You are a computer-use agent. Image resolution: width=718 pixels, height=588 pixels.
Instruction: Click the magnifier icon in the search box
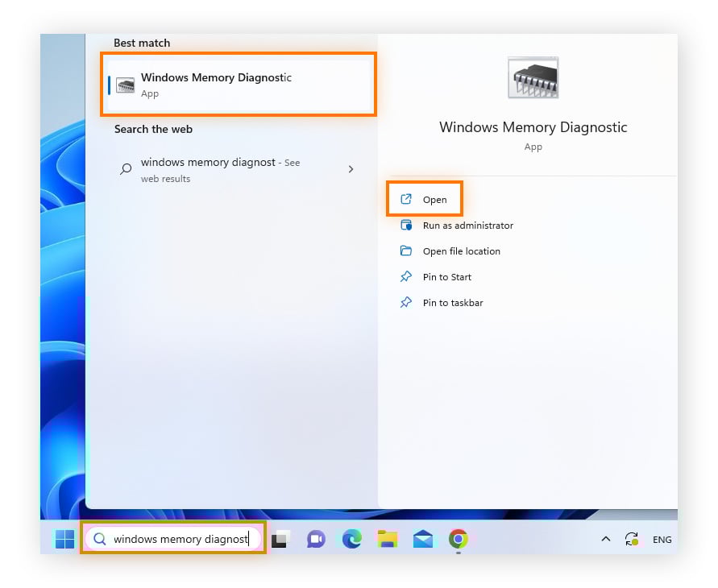point(98,539)
